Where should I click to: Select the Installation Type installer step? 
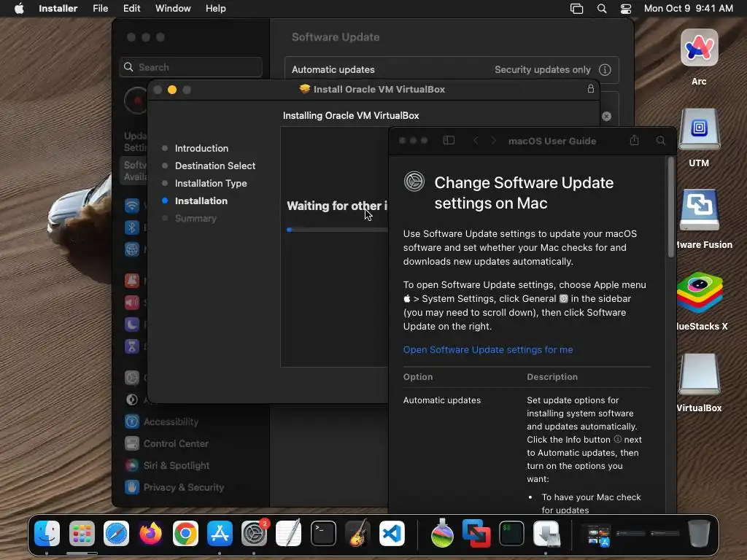(211, 183)
